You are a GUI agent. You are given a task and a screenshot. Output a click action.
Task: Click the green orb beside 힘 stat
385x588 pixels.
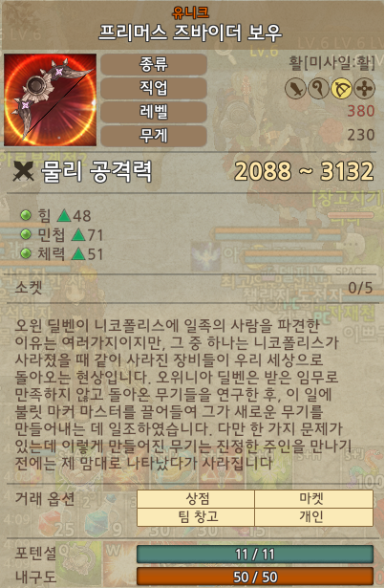click(x=26, y=215)
